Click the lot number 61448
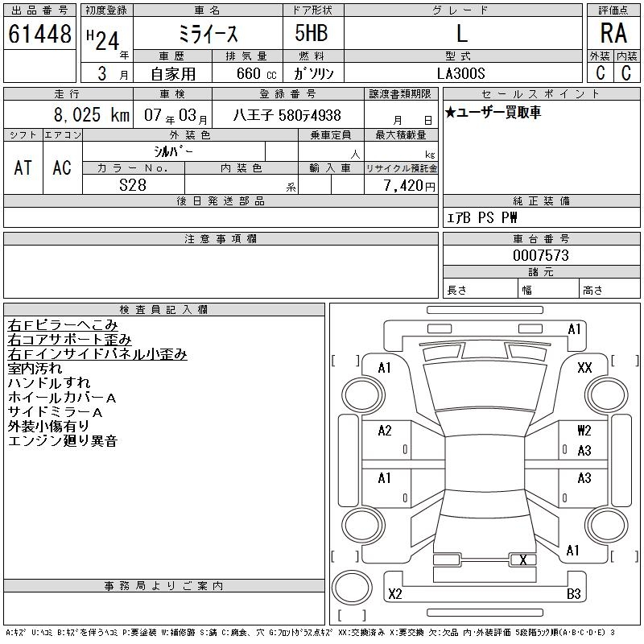 pos(39,34)
